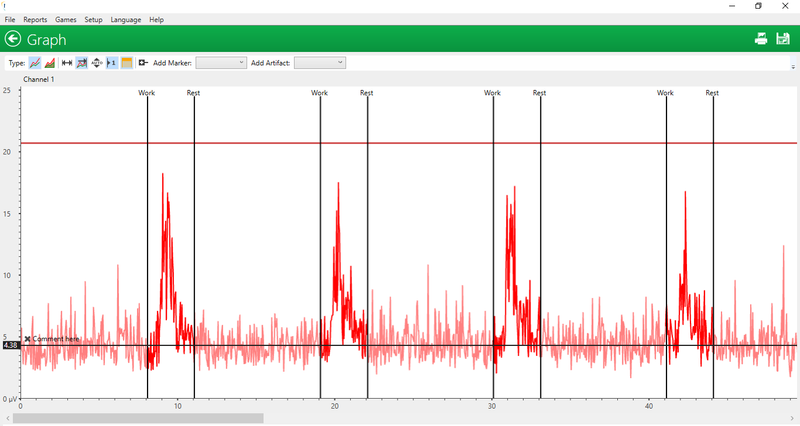
Task: Toggle the orange shaded band button
Action: click(x=127, y=63)
